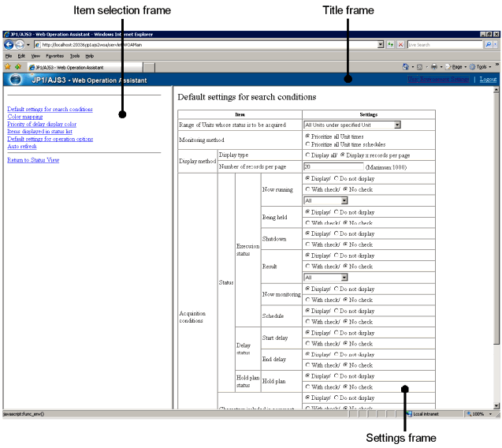502x448 pixels.
Task: Select the Display all radio button
Action: tap(307, 155)
